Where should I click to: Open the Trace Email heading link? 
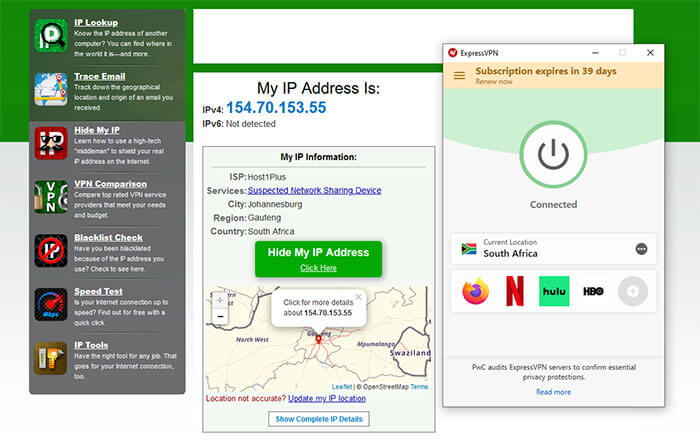100,76
